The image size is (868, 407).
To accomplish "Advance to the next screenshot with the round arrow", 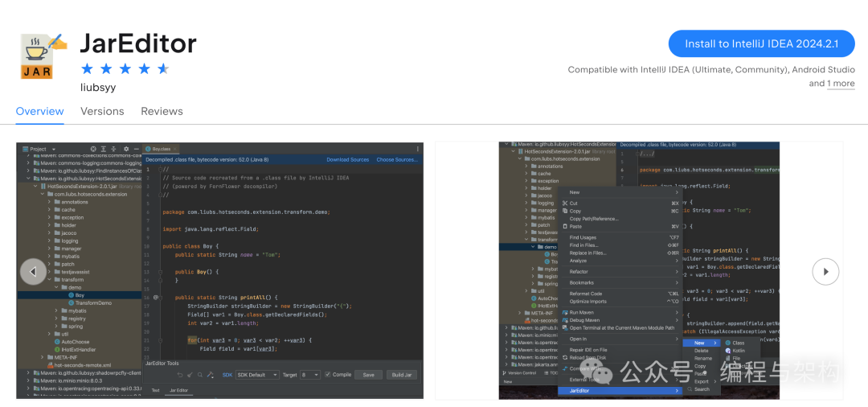I will click(825, 272).
